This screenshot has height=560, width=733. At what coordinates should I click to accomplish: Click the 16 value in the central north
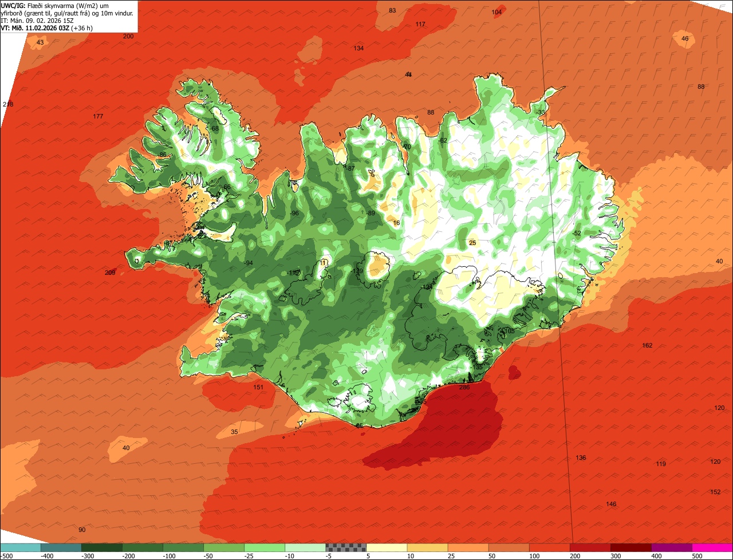(396, 223)
